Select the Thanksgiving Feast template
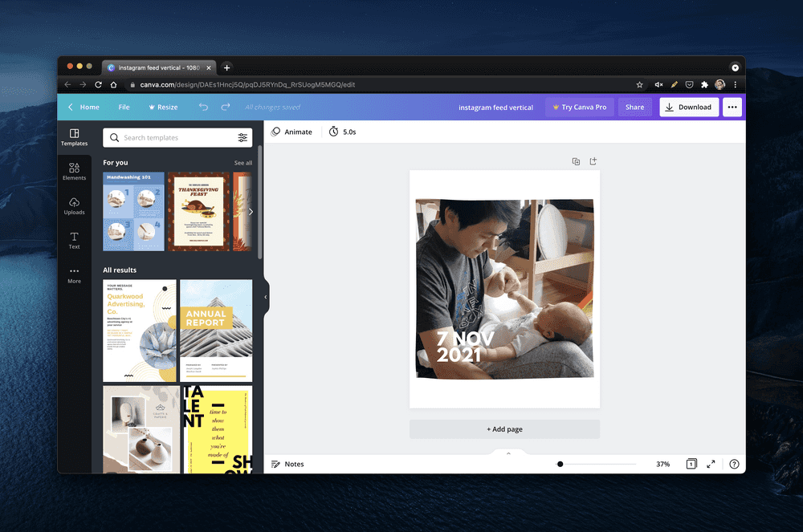 tap(198, 211)
